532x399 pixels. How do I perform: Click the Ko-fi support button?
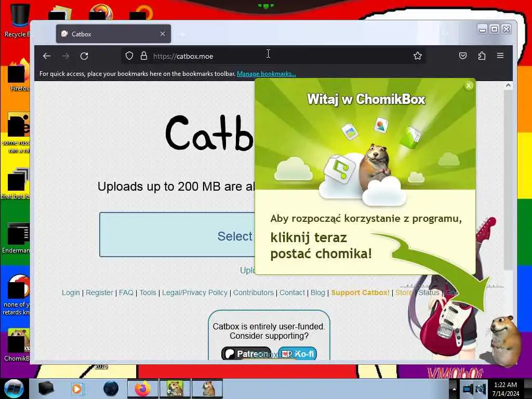point(298,353)
